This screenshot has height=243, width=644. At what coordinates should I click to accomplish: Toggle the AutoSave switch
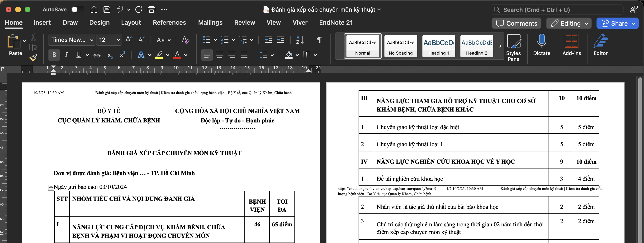click(x=77, y=9)
